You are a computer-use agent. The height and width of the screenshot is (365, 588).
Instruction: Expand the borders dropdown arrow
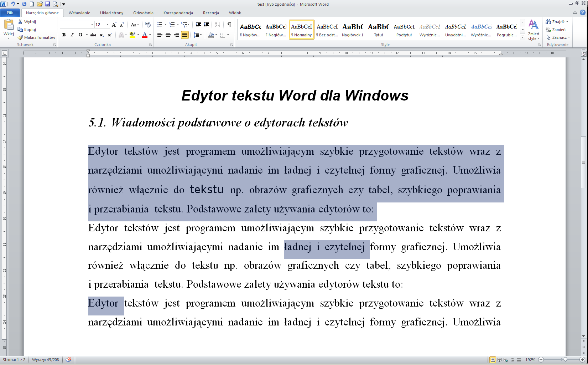[228, 35]
